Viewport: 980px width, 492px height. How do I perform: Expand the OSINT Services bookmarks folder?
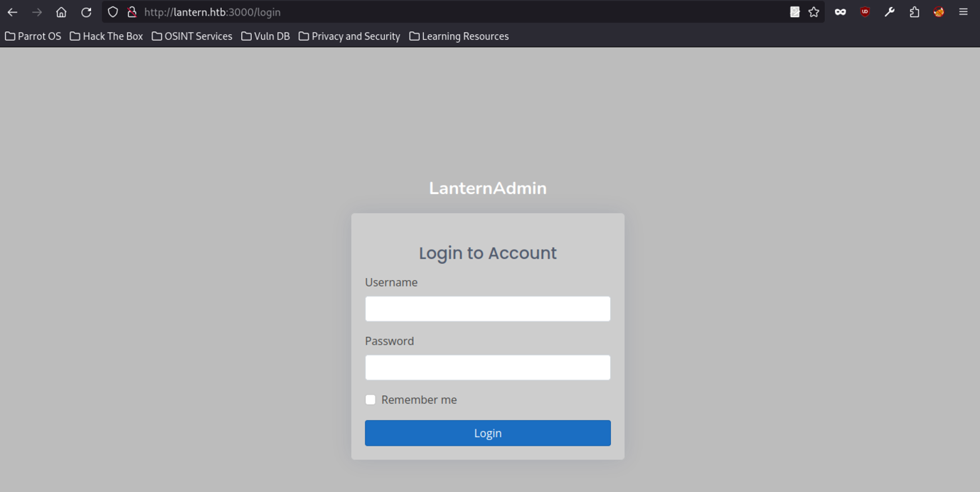point(192,36)
